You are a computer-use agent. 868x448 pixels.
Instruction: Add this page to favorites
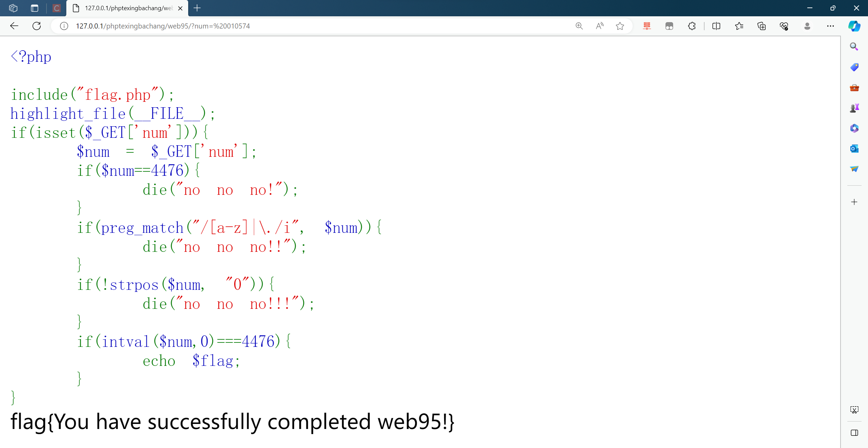(x=620, y=26)
